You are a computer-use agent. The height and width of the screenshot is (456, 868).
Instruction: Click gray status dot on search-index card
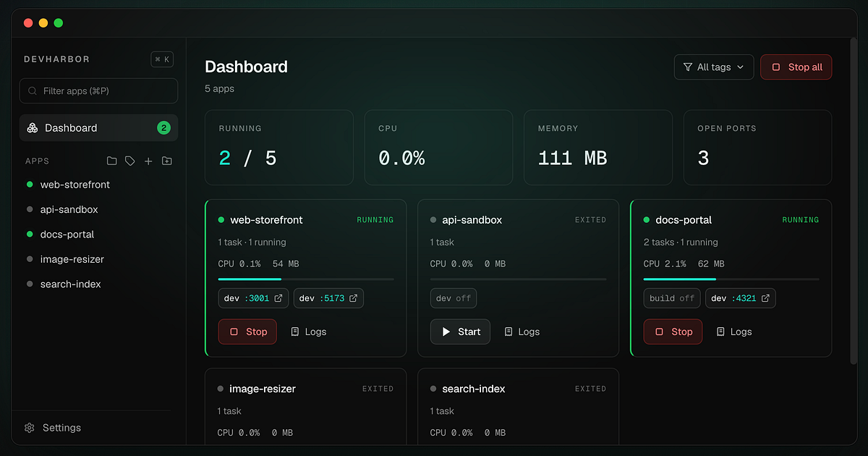(433, 389)
